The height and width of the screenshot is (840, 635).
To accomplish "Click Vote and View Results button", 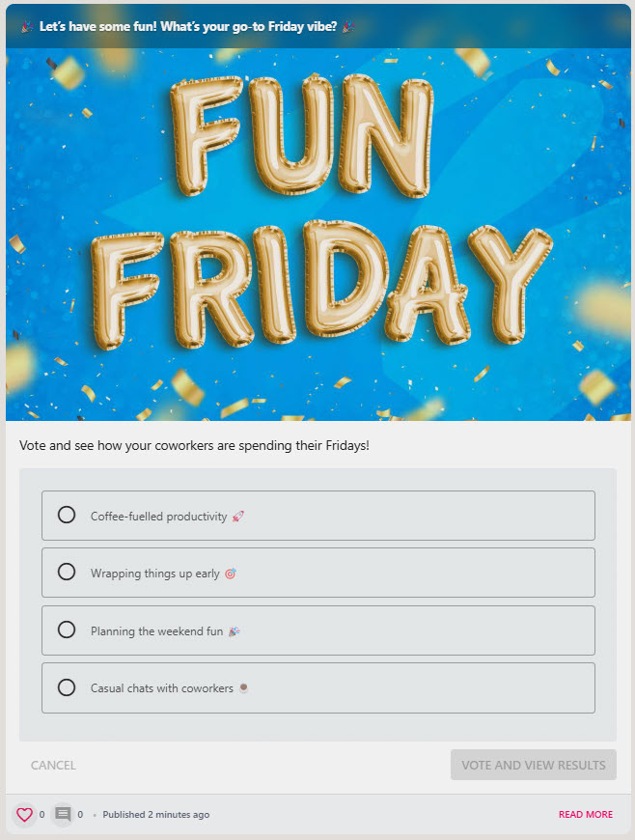I will [x=534, y=765].
